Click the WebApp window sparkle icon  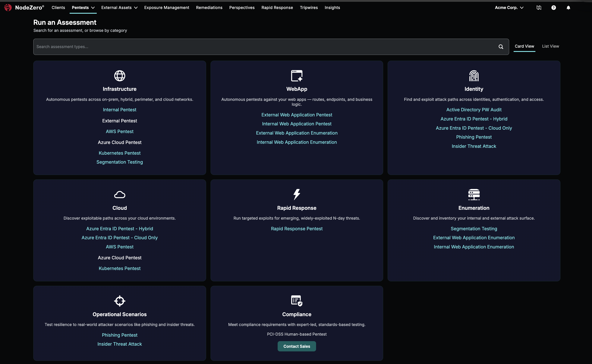tap(297, 76)
